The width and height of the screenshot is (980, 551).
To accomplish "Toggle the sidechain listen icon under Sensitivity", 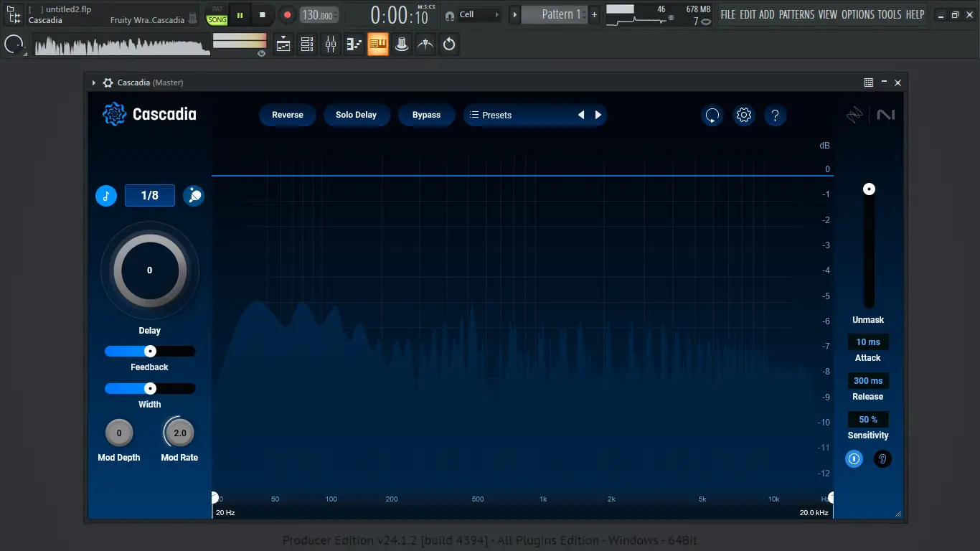I will (x=882, y=458).
